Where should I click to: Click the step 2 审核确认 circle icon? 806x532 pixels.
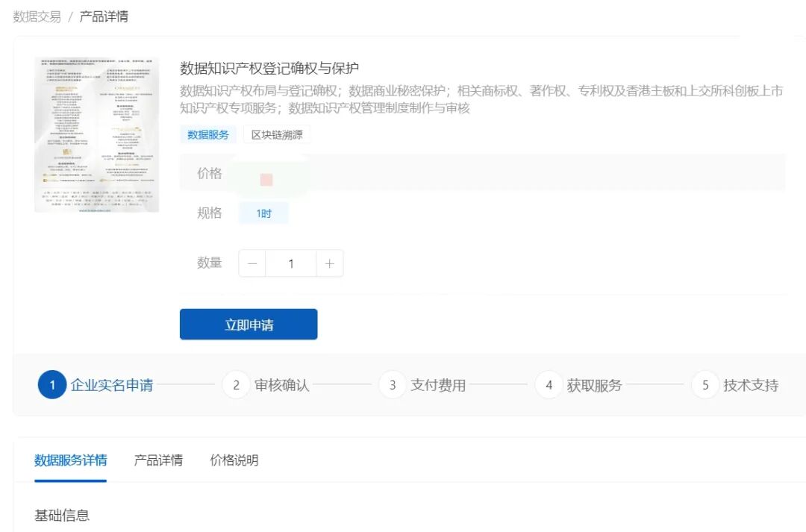point(236,385)
